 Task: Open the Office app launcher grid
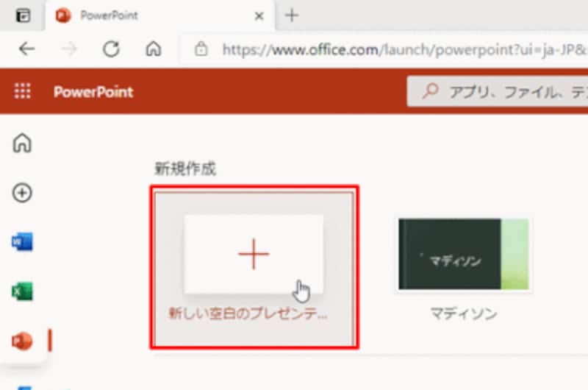pyautogui.click(x=23, y=91)
